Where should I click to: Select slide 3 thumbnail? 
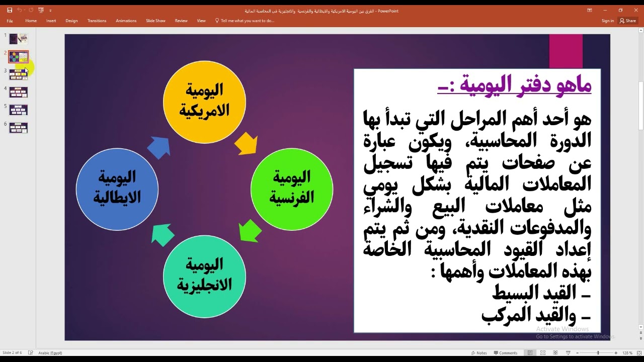point(19,74)
